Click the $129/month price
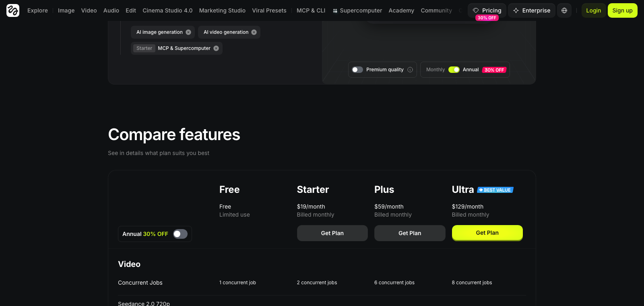Image resolution: width=644 pixels, height=306 pixels. [x=468, y=207]
